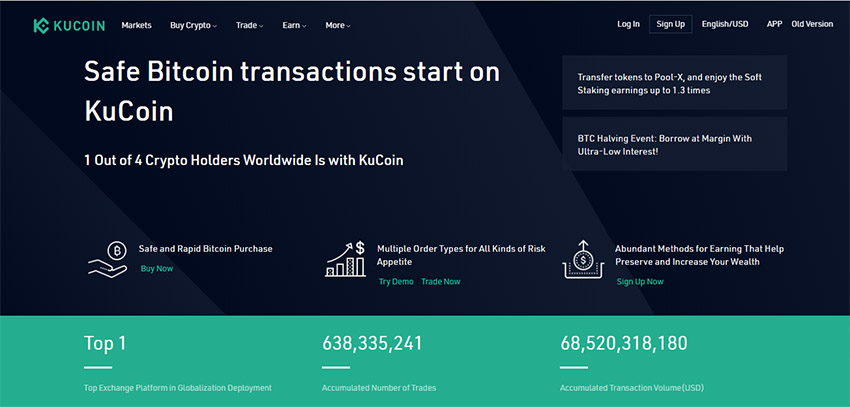This screenshot has height=407, width=850.
Task: Click '1 Out of 4 Crypto Holders' subtitle
Action: coord(244,160)
